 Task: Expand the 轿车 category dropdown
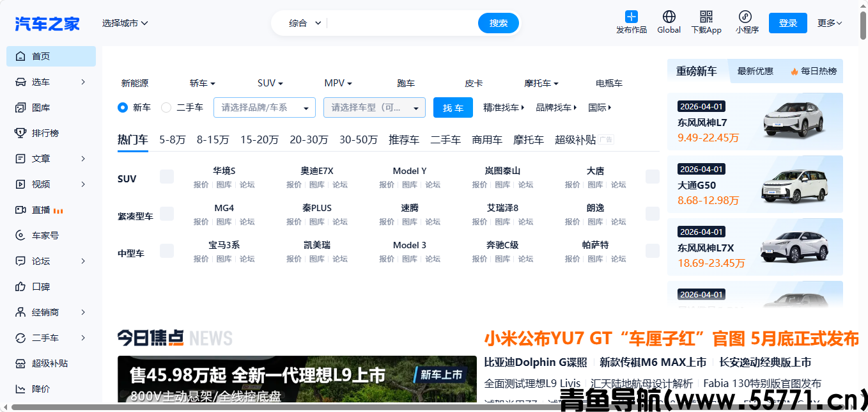(203, 83)
